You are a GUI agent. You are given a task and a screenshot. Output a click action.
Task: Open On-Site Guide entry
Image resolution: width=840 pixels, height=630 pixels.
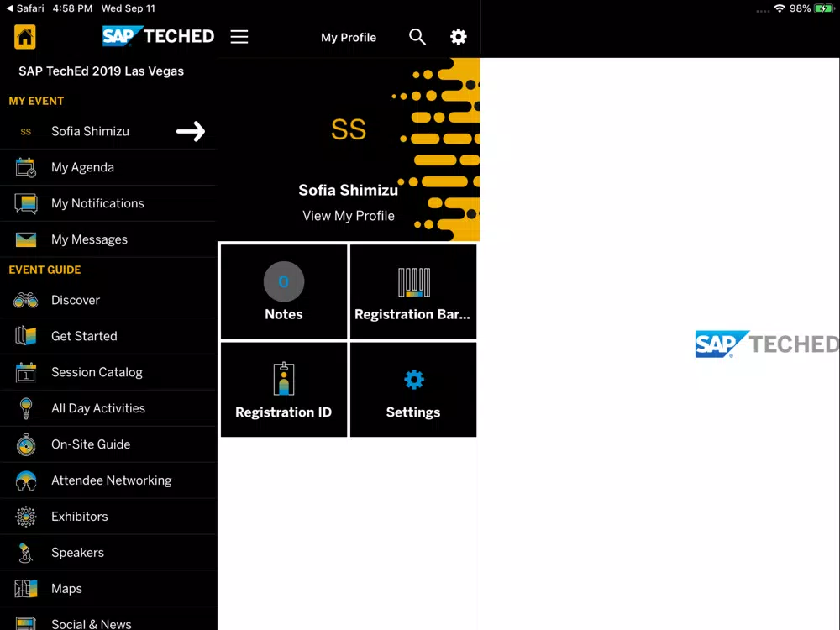click(108, 444)
